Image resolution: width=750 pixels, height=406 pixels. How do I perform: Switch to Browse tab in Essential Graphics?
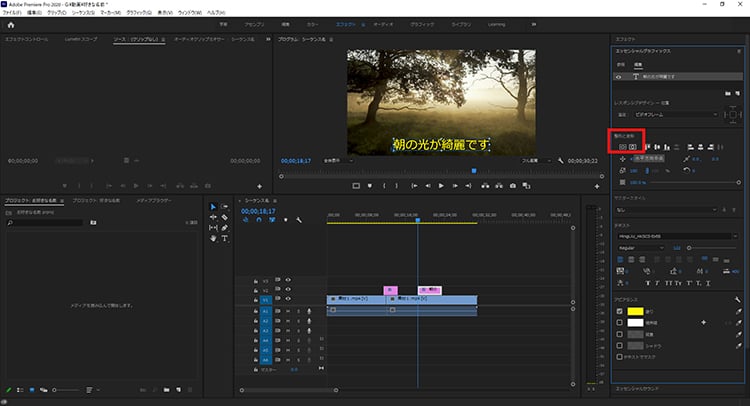coord(620,65)
